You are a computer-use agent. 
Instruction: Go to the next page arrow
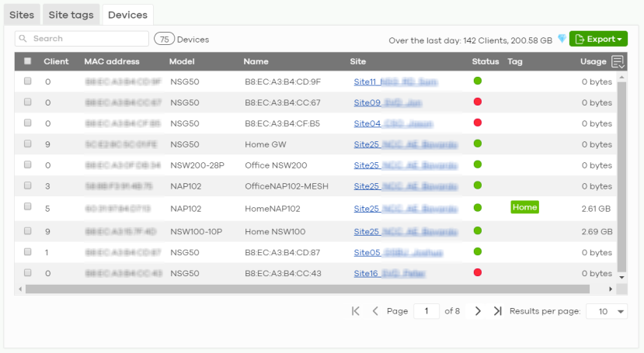click(x=478, y=311)
